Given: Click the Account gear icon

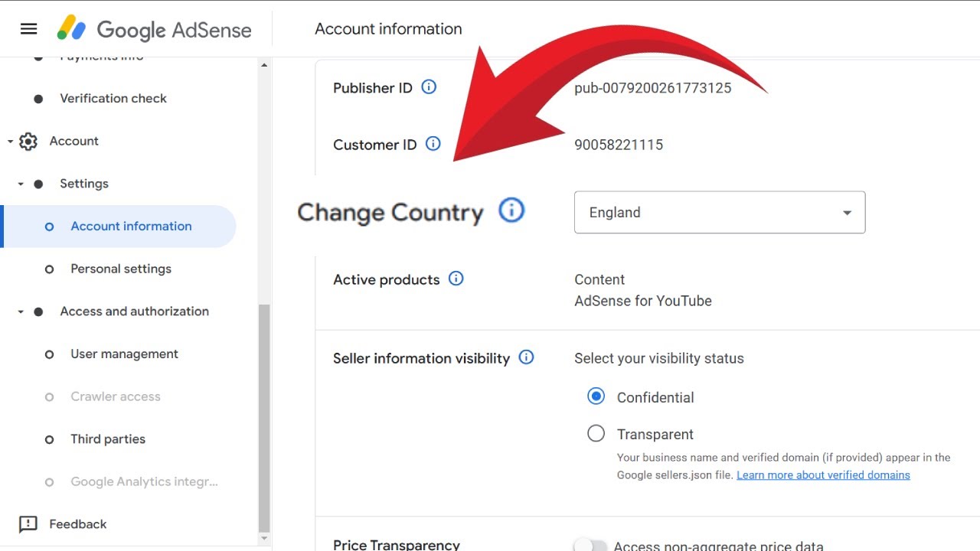Looking at the screenshot, I should (28, 142).
